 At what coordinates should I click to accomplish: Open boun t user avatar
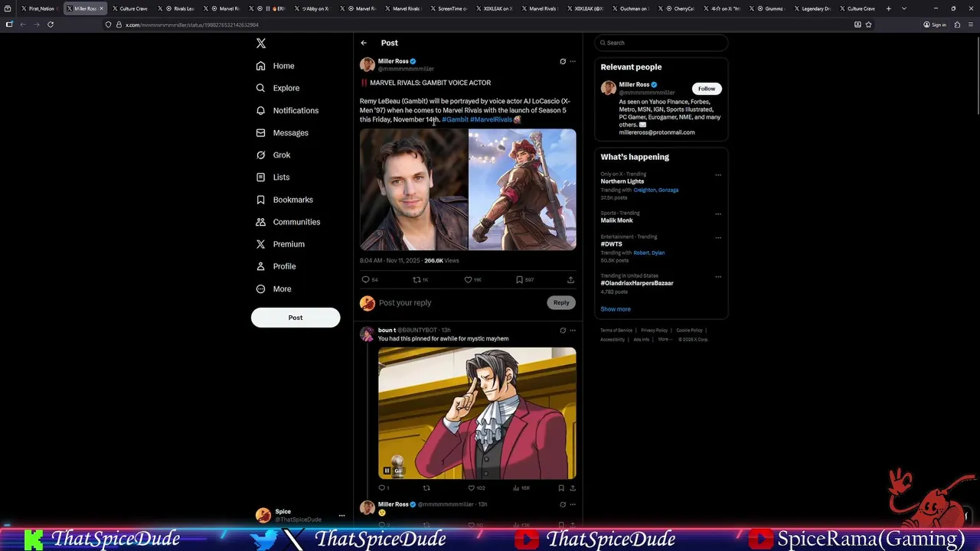coord(367,334)
